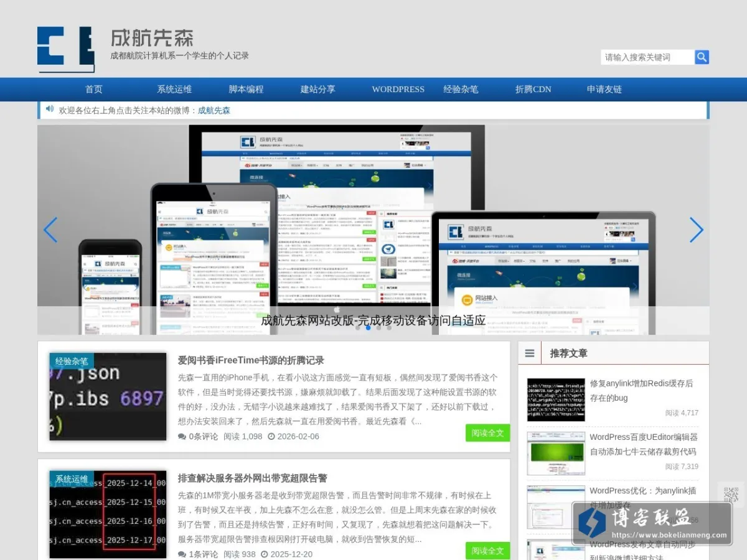Open the WORDPRESS menu item
Image resolution: width=747 pixels, height=560 pixels.
coord(398,89)
